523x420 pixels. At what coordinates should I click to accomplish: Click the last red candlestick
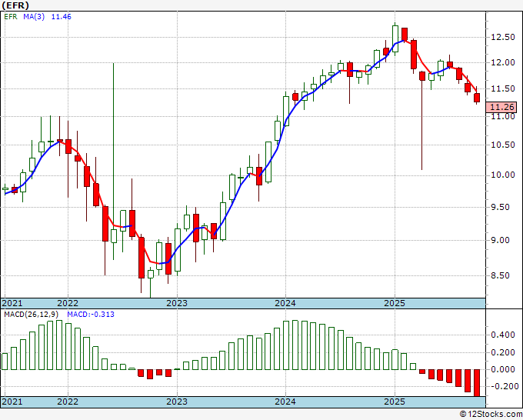pos(477,98)
